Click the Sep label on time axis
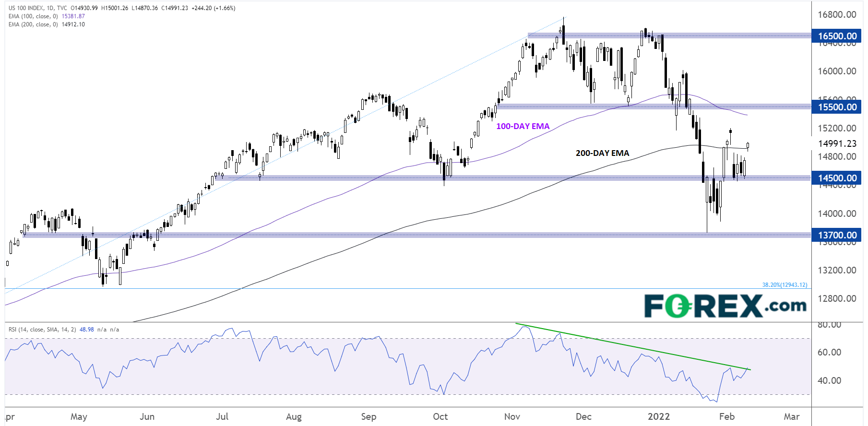The image size is (868, 426). (369, 416)
